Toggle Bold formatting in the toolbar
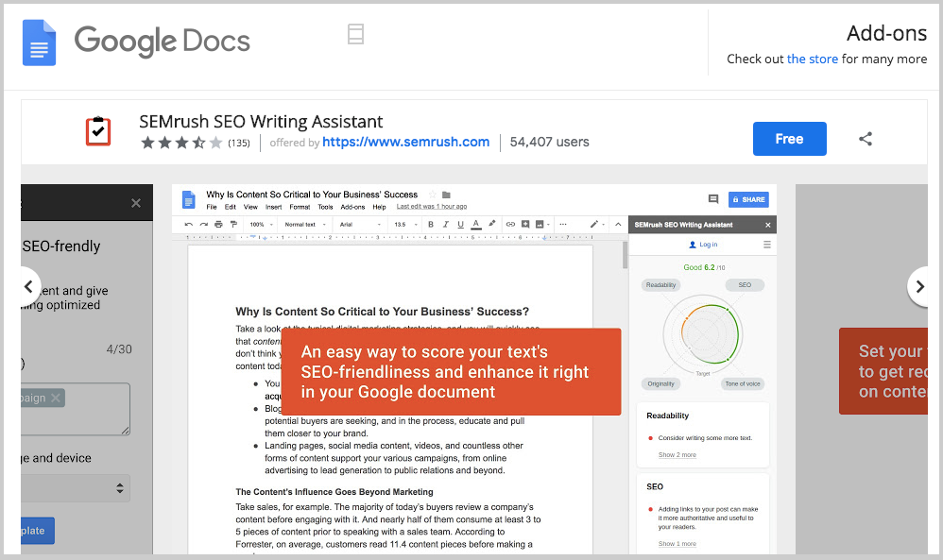 (x=431, y=224)
